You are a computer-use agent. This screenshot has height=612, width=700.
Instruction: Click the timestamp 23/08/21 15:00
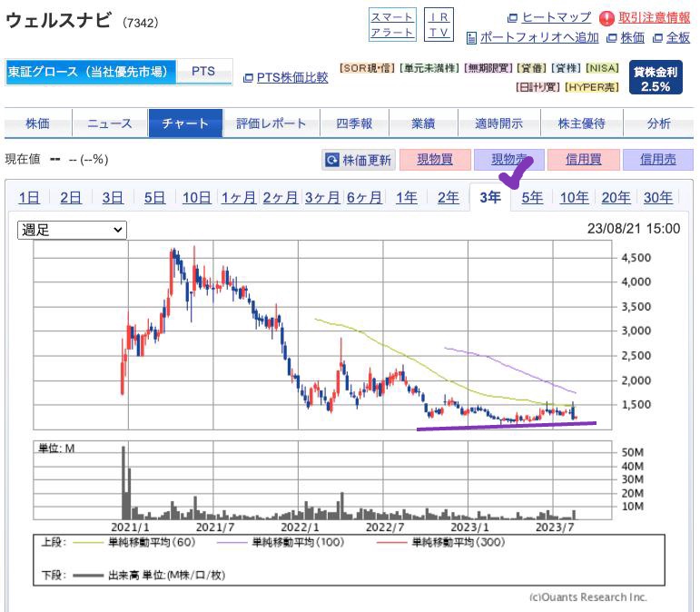[634, 229]
